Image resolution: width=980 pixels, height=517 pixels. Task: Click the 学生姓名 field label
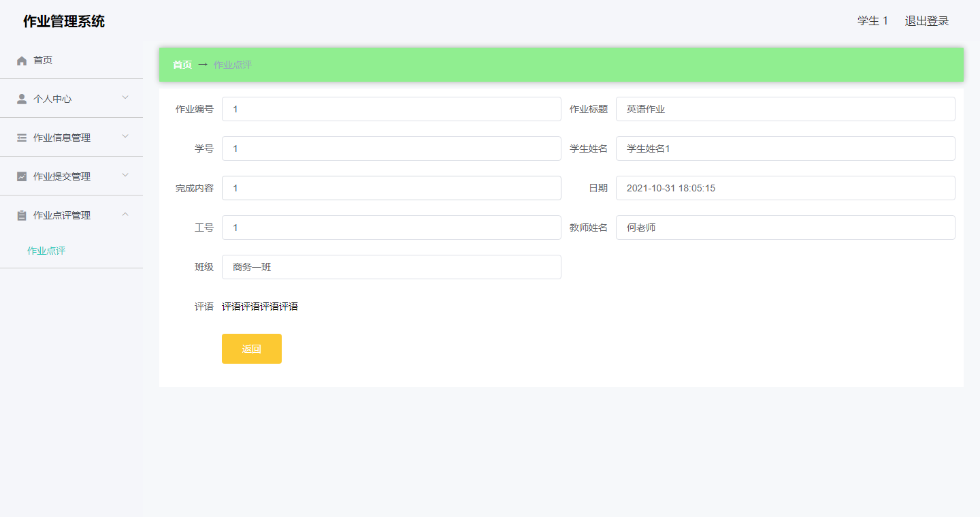click(589, 148)
